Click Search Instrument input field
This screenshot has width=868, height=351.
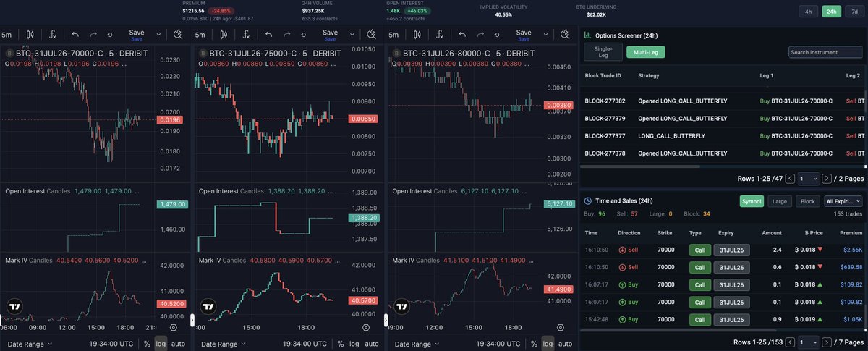pos(825,52)
